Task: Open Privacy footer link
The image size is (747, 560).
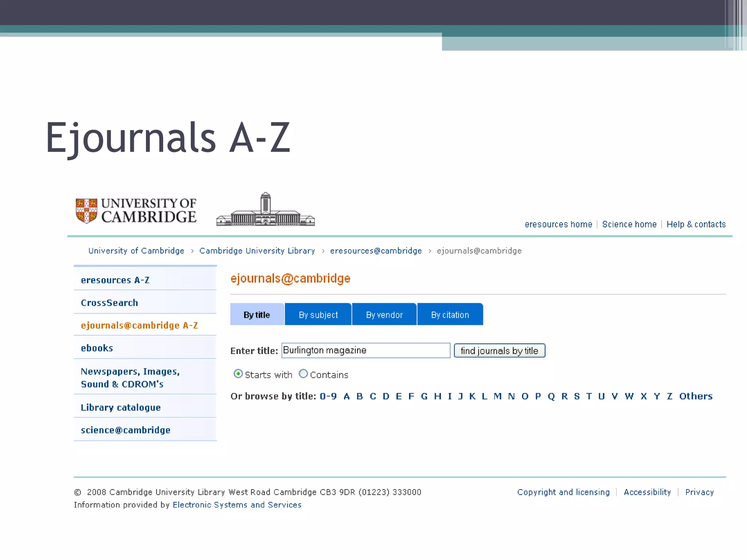Action: click(700, 492)
